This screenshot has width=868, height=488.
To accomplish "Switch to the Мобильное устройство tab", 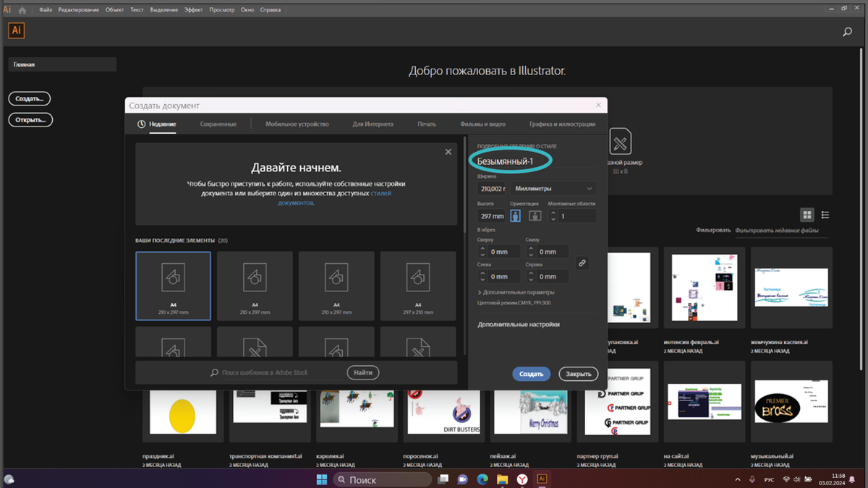I will coord(297,124).
